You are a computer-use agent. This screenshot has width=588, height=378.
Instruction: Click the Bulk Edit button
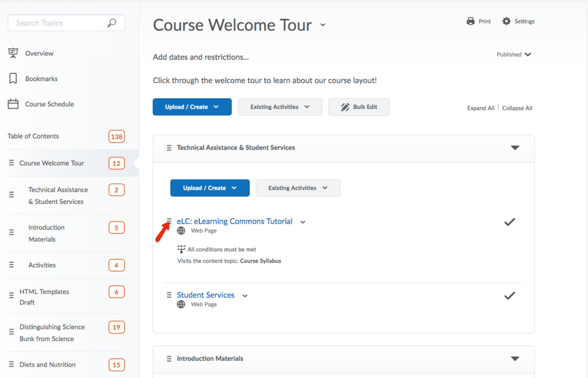click(x=359, y=107)
